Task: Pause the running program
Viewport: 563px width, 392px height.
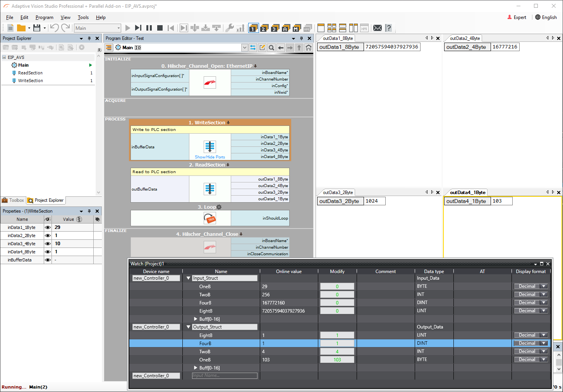Action: coord(149,28)
